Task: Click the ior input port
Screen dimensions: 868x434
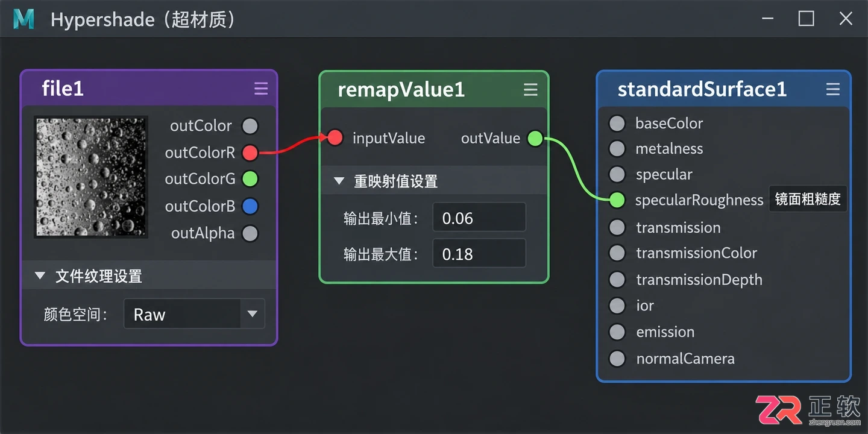Action: [617, 306]
